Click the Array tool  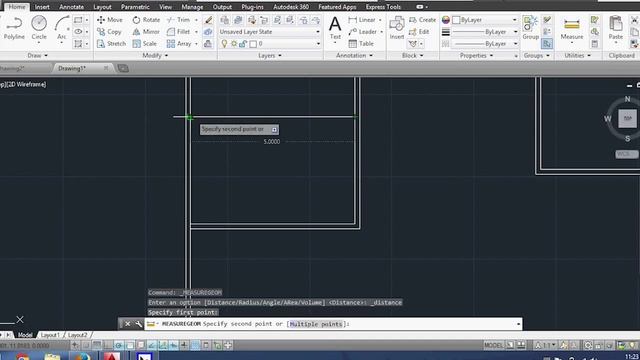179,43
